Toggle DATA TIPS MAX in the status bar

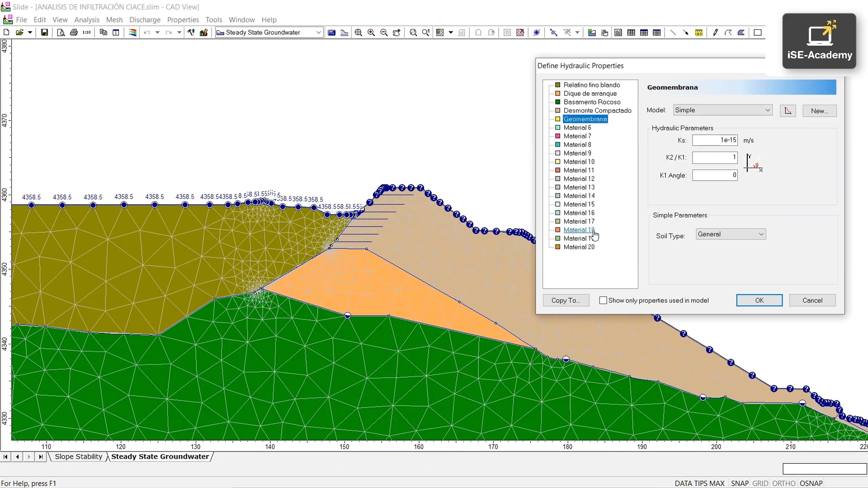point(699,483)
